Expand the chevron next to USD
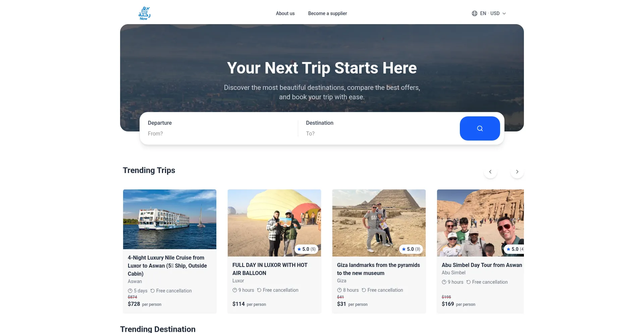Image resolution: width=644 pixels, height=333 pixels. pyautogui.click(x=504, y=13)
